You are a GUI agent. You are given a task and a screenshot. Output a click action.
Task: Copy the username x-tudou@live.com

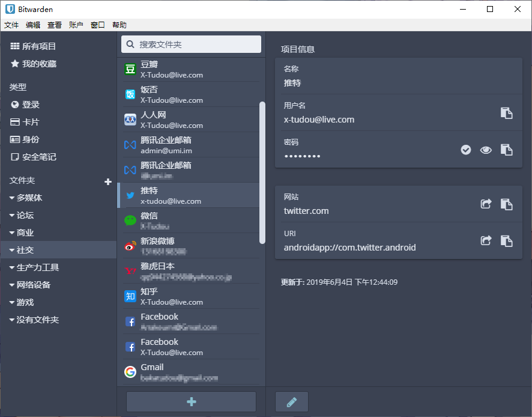(x=506, y=113)
